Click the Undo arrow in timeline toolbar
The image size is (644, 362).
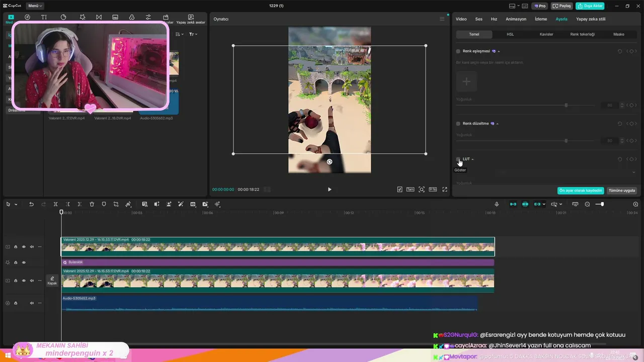pos(31,204)
